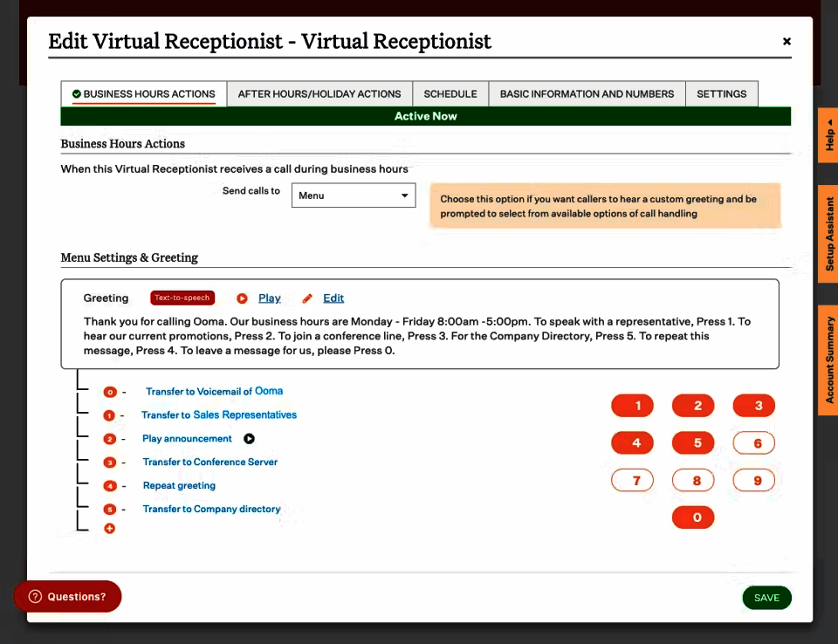Toggle keypad number 9
The height and width of the screenshot is (644, 838).
(x=754, y=481)
